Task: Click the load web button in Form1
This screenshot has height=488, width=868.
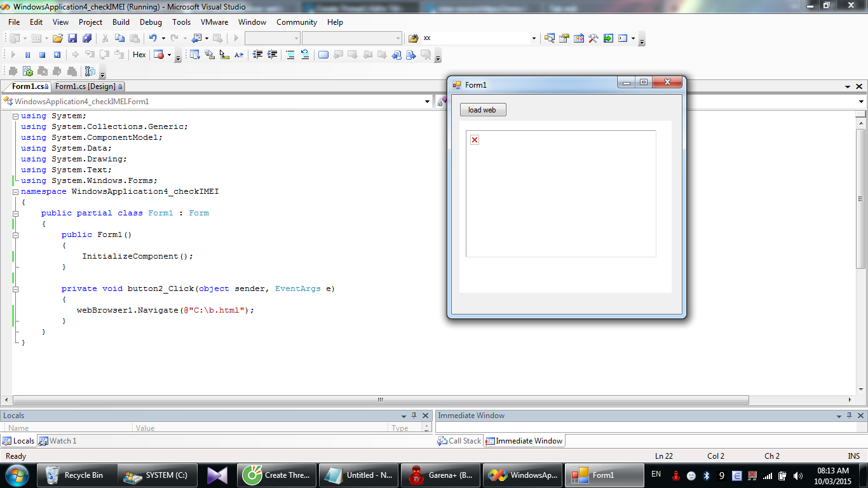Action: pyautogui.click(x=483, y=110)
